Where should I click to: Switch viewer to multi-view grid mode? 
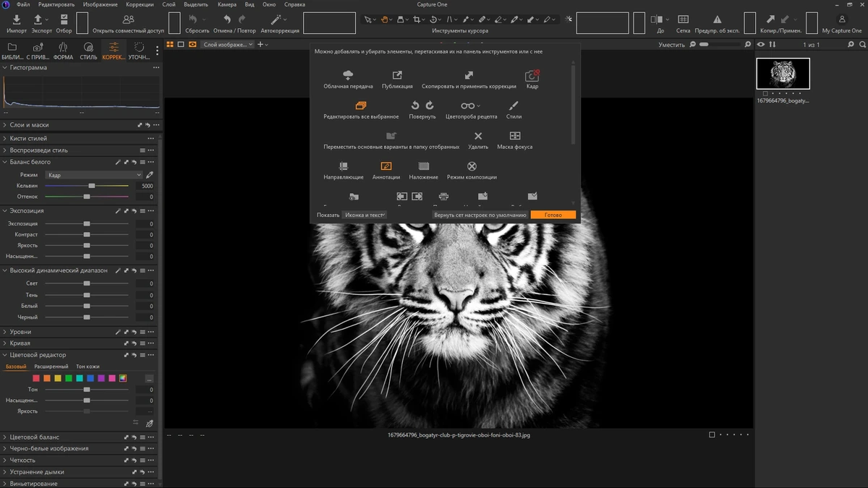pyautogui.click(x=171, y=44)
